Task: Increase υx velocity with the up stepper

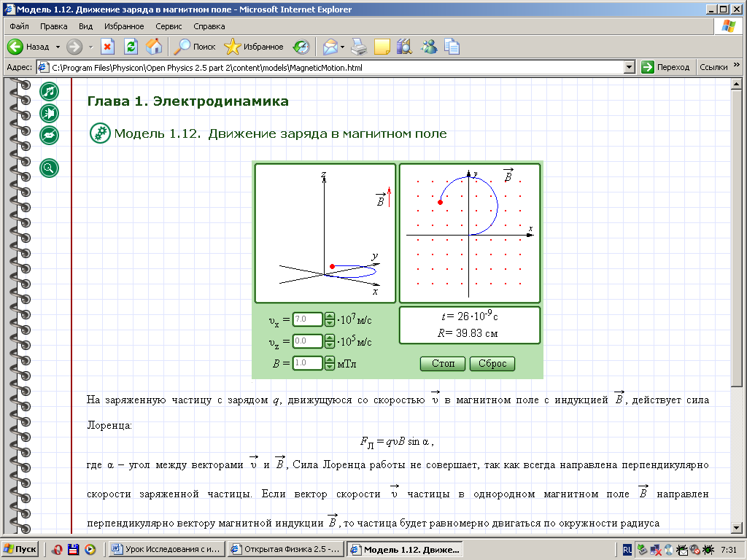Action: [x=330, y=315]
